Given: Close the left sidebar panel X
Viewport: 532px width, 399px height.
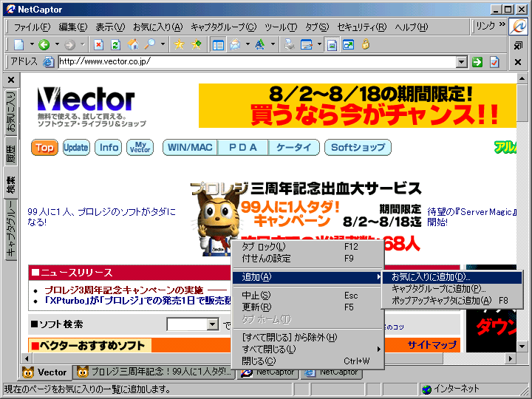Looking at the screenshot, I should (11, 80).
